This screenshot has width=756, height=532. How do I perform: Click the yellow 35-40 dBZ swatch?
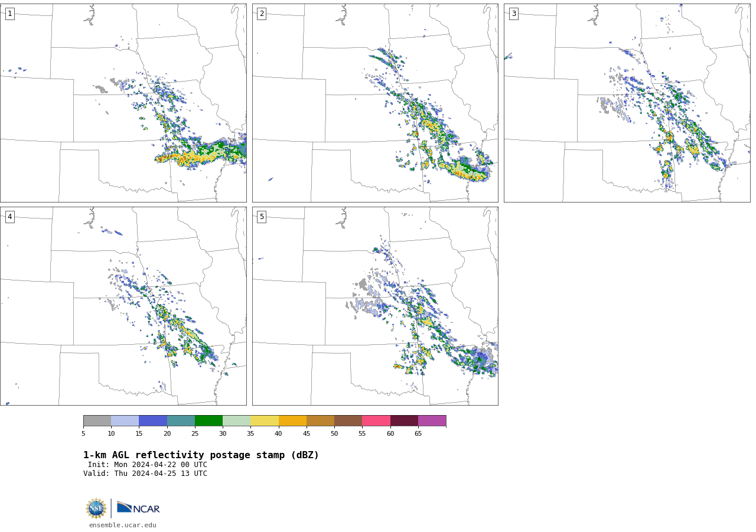point(265,420)
